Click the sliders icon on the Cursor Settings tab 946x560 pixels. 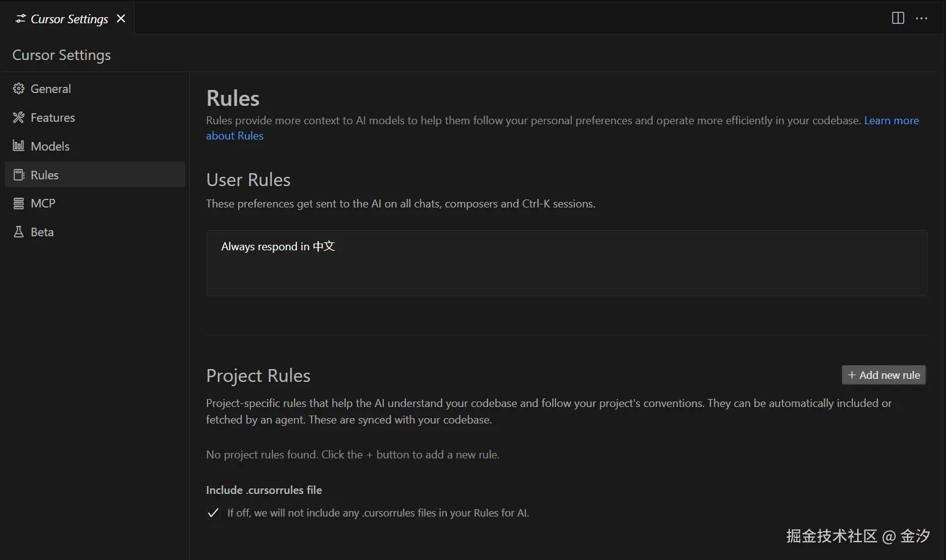[21, 19]
